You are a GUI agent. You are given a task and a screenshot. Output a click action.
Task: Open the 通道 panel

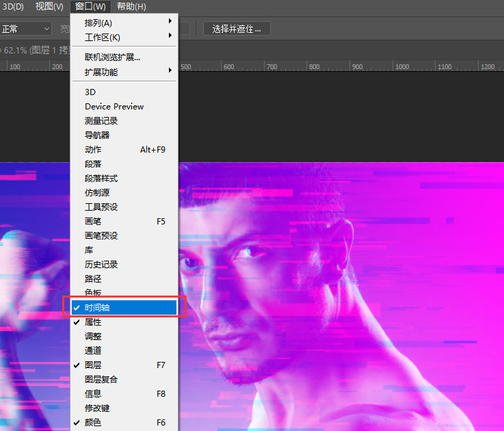pyautogui.click(x=124, y=350)
